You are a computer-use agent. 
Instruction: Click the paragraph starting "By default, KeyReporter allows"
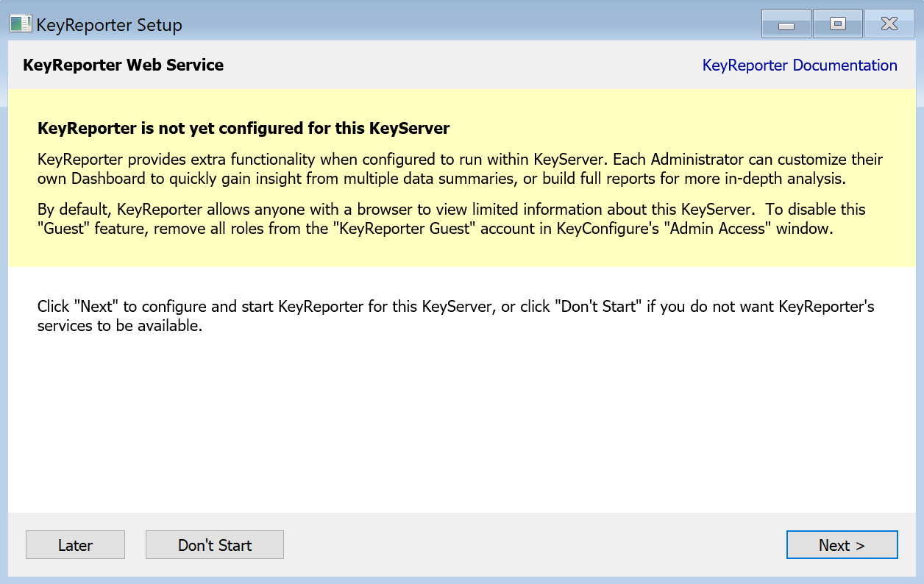tap(452, 218)
